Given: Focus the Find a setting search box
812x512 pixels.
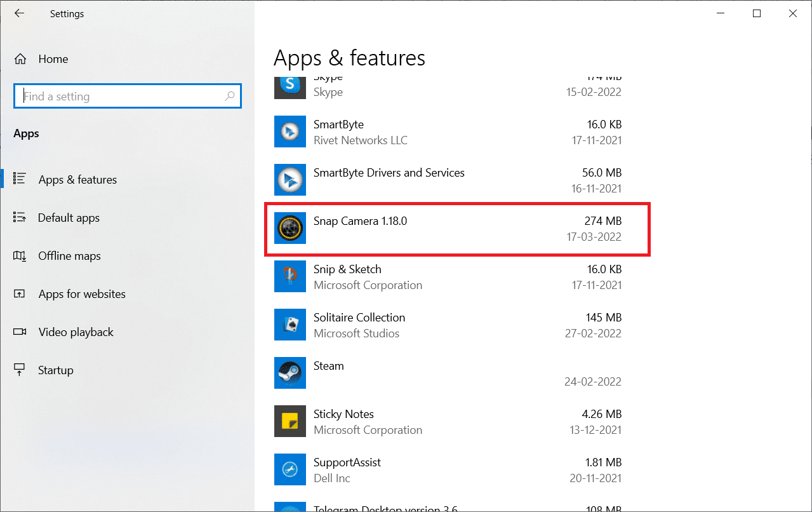Looking at the screenshot, I should [121, 97].
